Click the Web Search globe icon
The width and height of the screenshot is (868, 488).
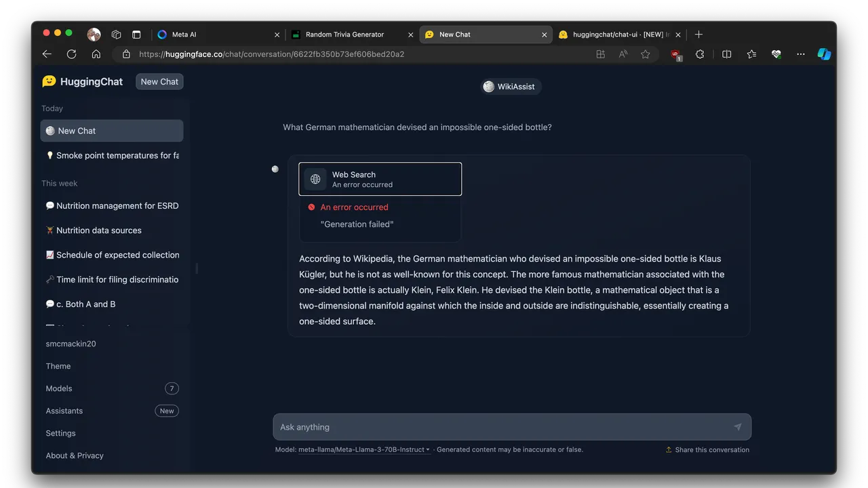point(315,179)
